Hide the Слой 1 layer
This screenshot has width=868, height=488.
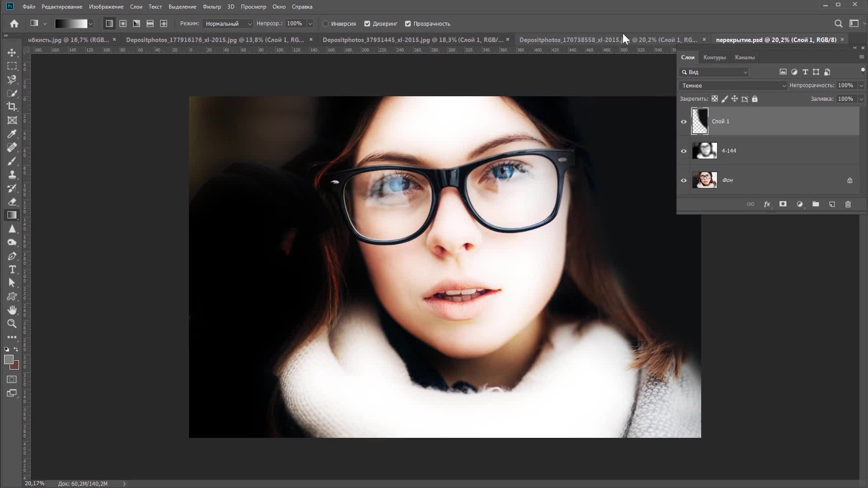point(684,122)
